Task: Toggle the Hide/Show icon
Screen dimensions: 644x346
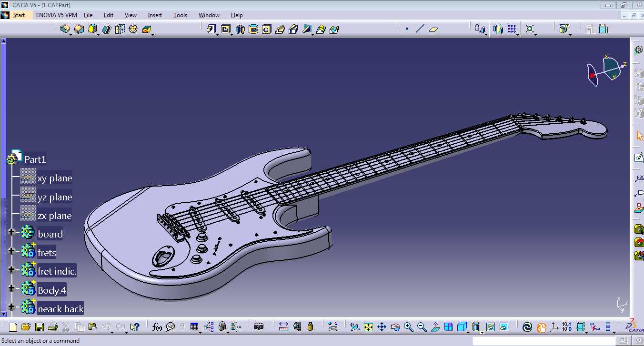Action: tap(491, 327)
